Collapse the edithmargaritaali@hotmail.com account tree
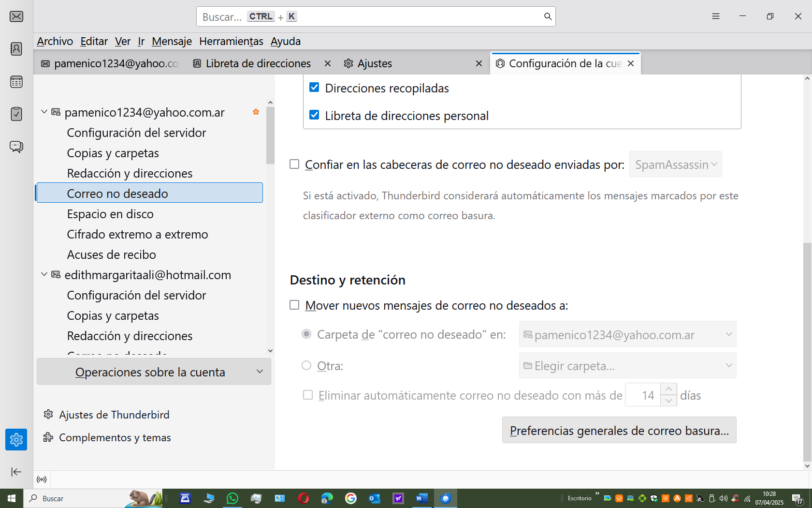812x508 pixels. (44, 274)
